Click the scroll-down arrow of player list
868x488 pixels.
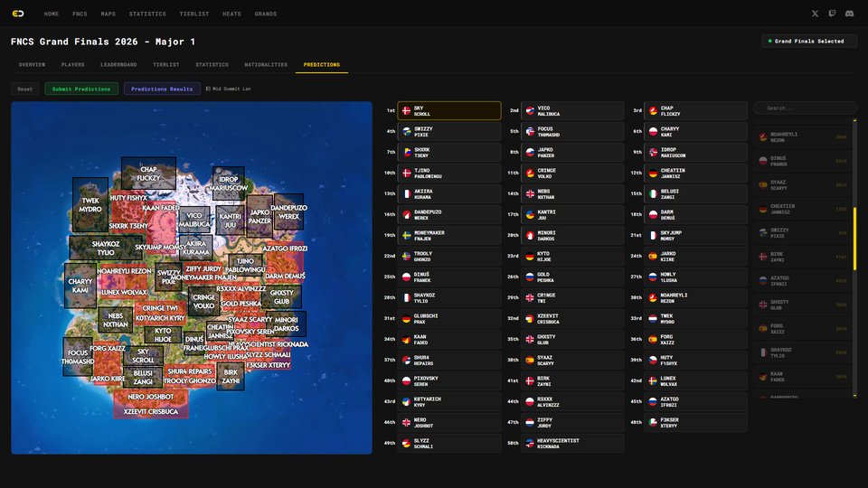click(x=854, y=396)
